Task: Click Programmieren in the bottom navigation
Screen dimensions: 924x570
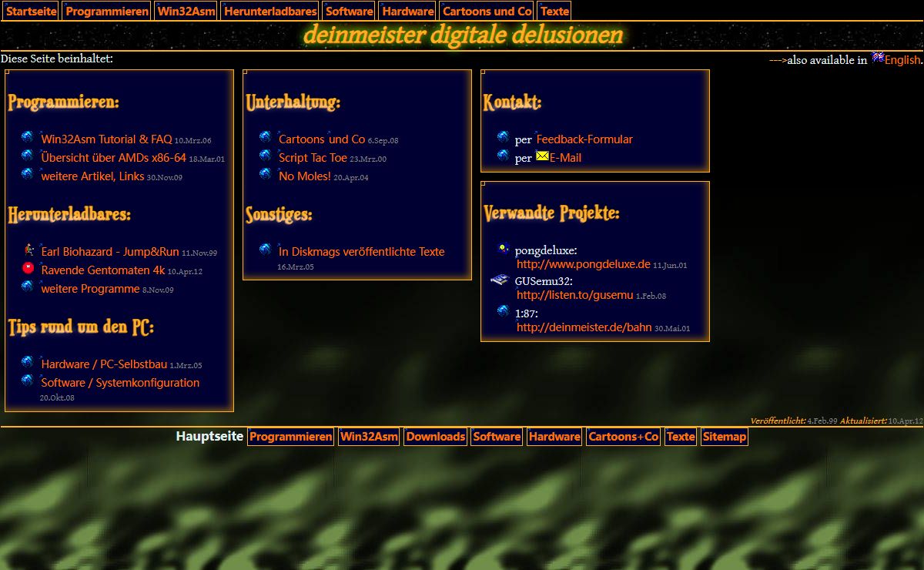Action: point(290,437)
